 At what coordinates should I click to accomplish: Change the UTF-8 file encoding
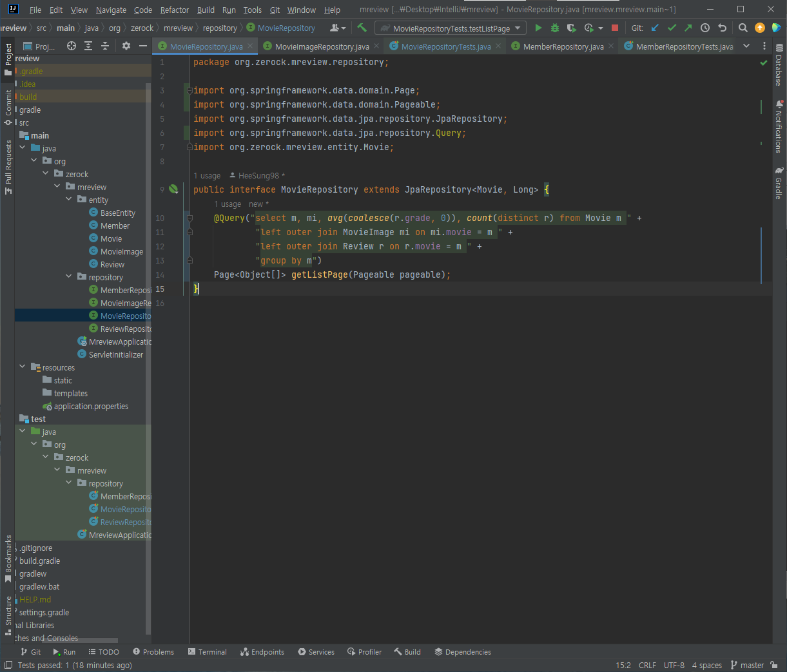pos(674,665)
